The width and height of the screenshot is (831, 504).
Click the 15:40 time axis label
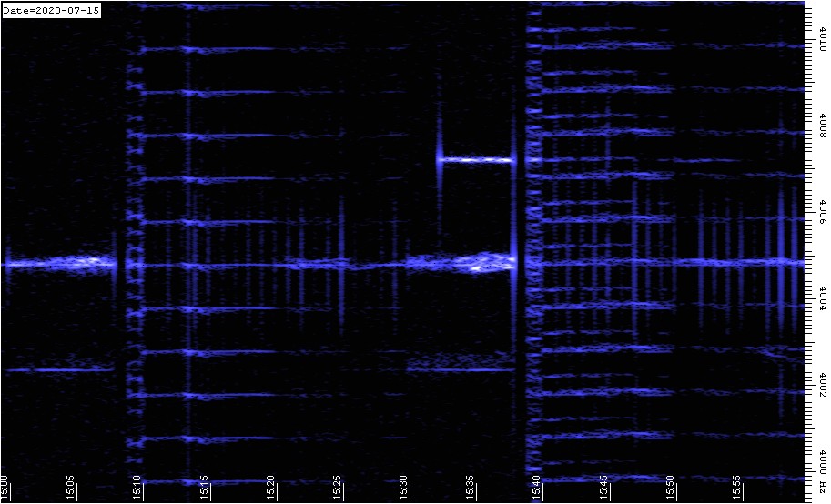click(x=537, y=486)
